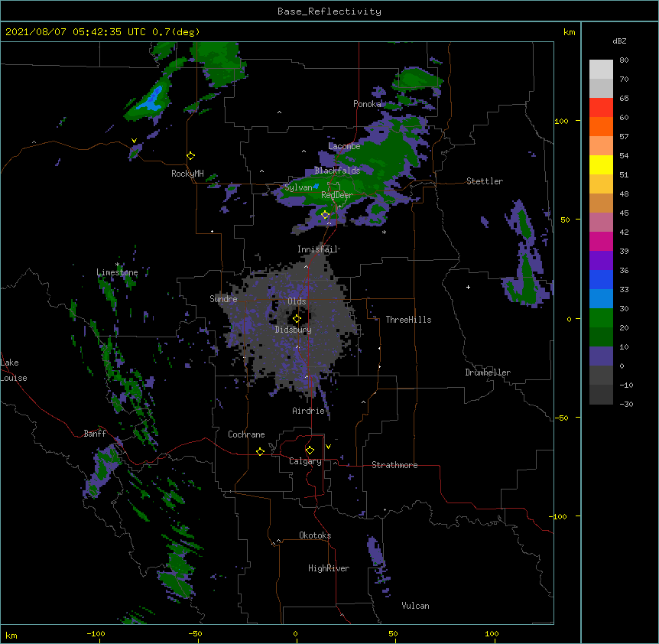Click the Airdrie city label

[309, 411]
